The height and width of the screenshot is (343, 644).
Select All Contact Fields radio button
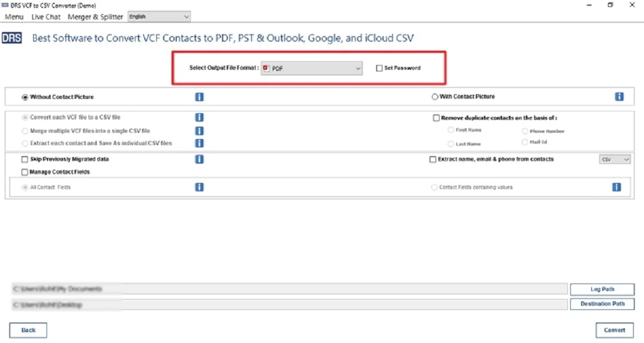pos(25,188)
